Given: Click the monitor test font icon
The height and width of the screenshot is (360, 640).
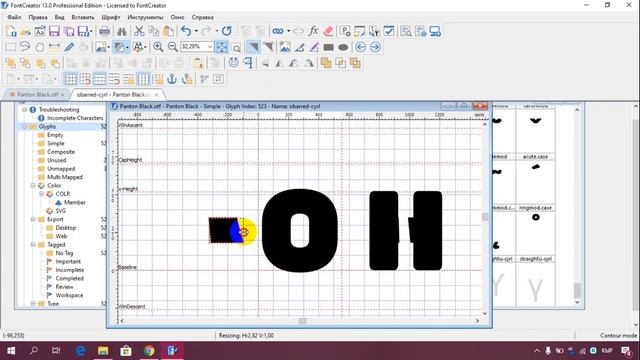Looking at the screenshot, I should pyautogui.click(x=435, y=31).
